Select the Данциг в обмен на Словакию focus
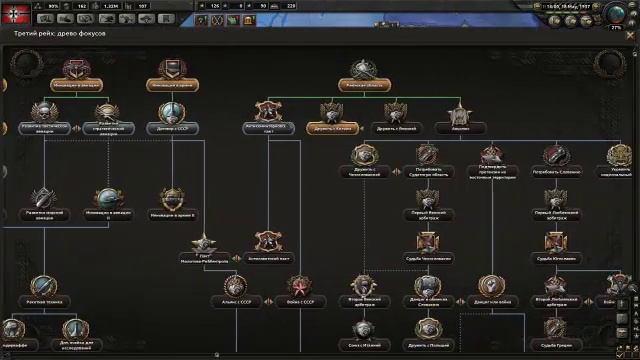The height and width of the screenshot is (360, 640). click(x=428, y=302)
